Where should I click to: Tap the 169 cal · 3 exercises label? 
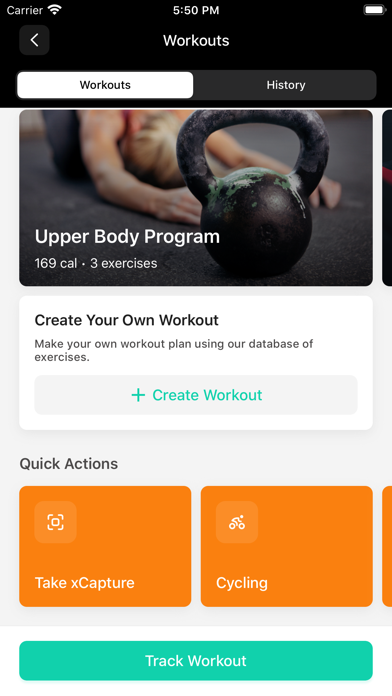click(96, 263)
